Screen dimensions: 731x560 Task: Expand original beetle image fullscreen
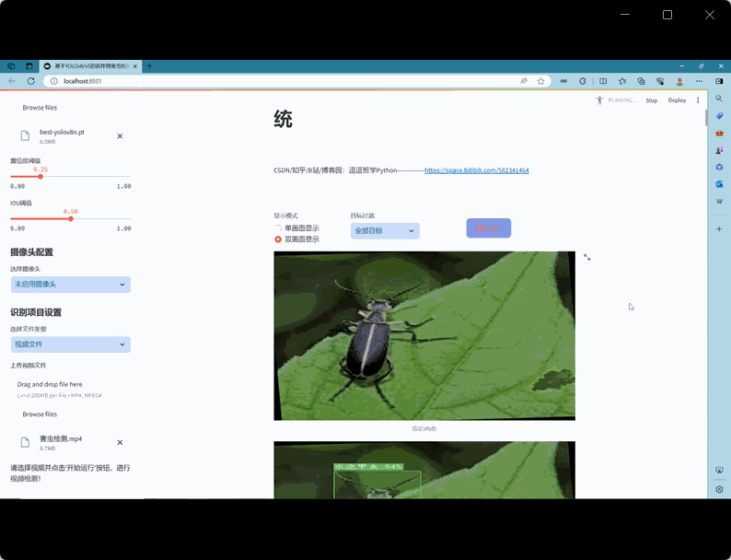pyautogui.click(x=587, y=257)
